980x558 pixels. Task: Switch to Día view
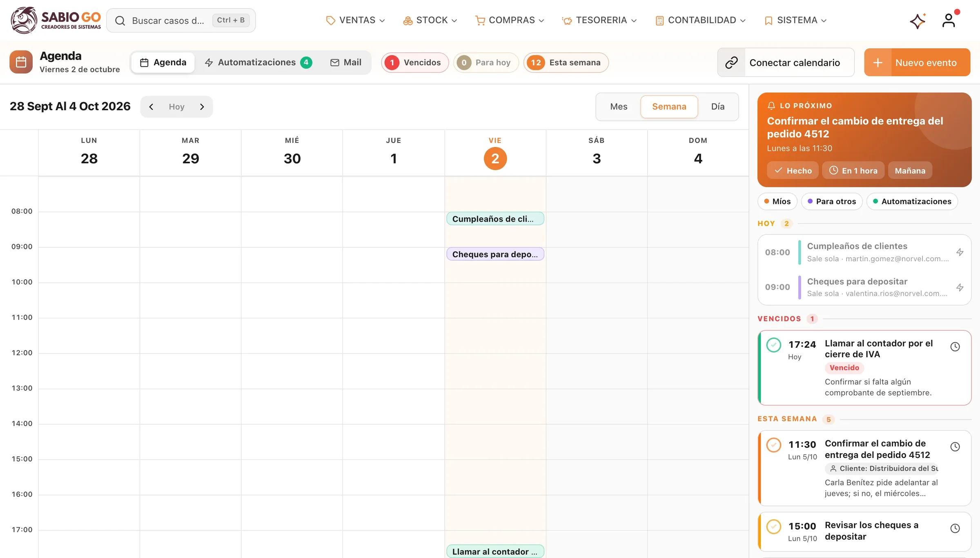717,107
